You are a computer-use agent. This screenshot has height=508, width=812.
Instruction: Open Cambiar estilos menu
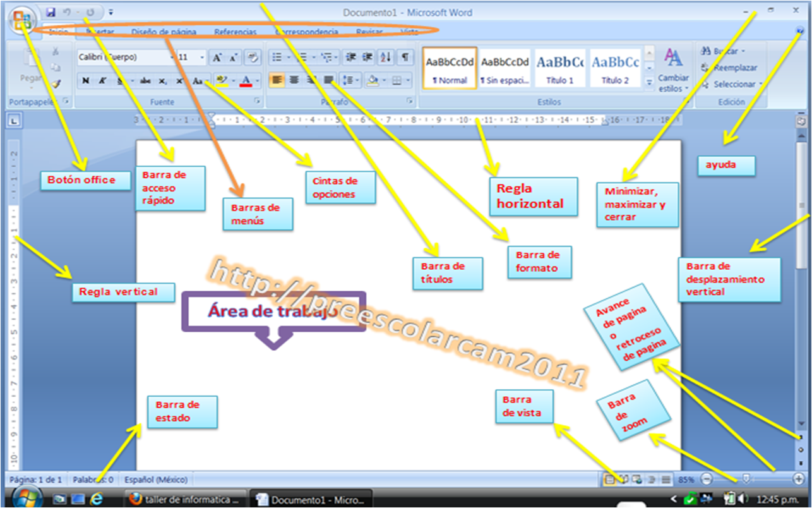coord(674,70)
